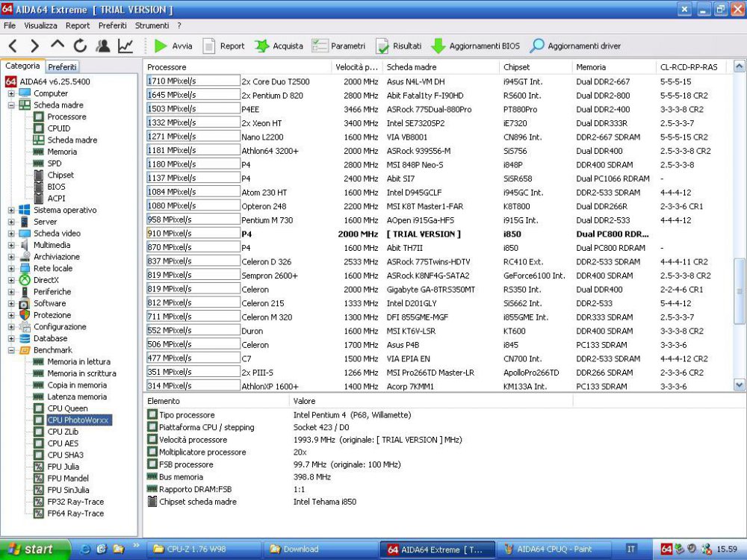Viewport: 747px width, 560px height.
Task: Click the Windows start button
Action: click(x=30, y=549)
